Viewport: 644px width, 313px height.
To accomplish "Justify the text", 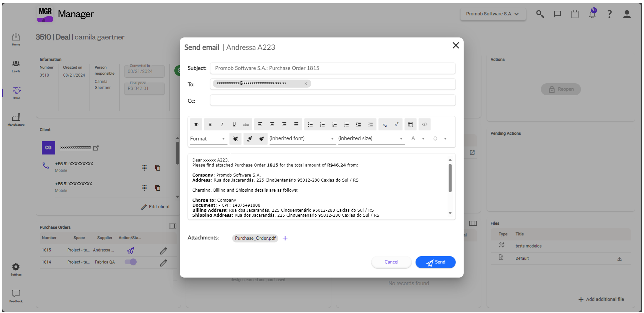I will tap(296, 124).
